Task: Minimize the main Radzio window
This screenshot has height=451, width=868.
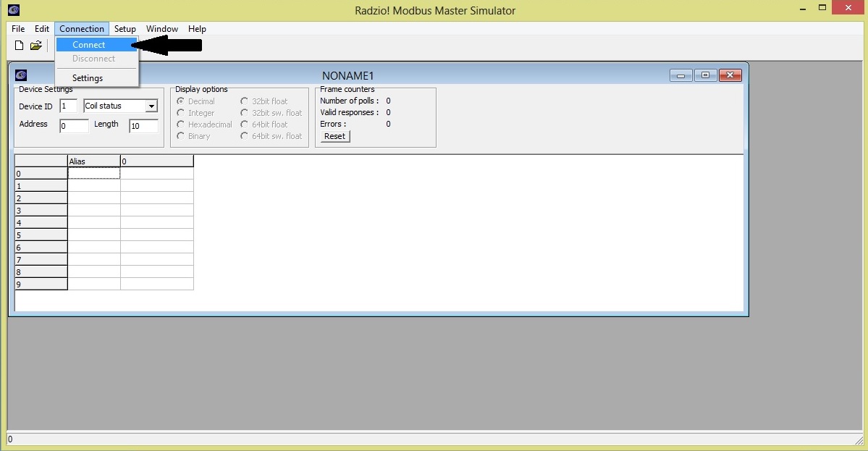Action: 803,8
